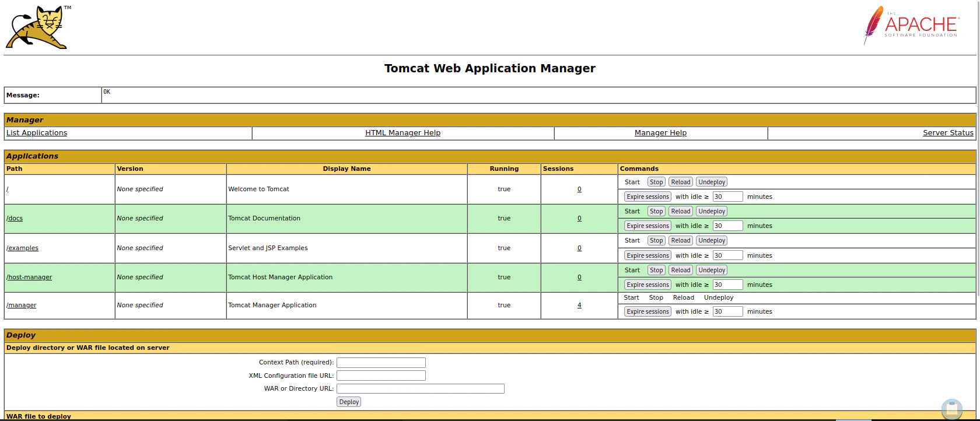The height and width of the screenshot is (421, 980).
Task: Click idle minutes field for /host-manager
Action: tap(727, 285)
